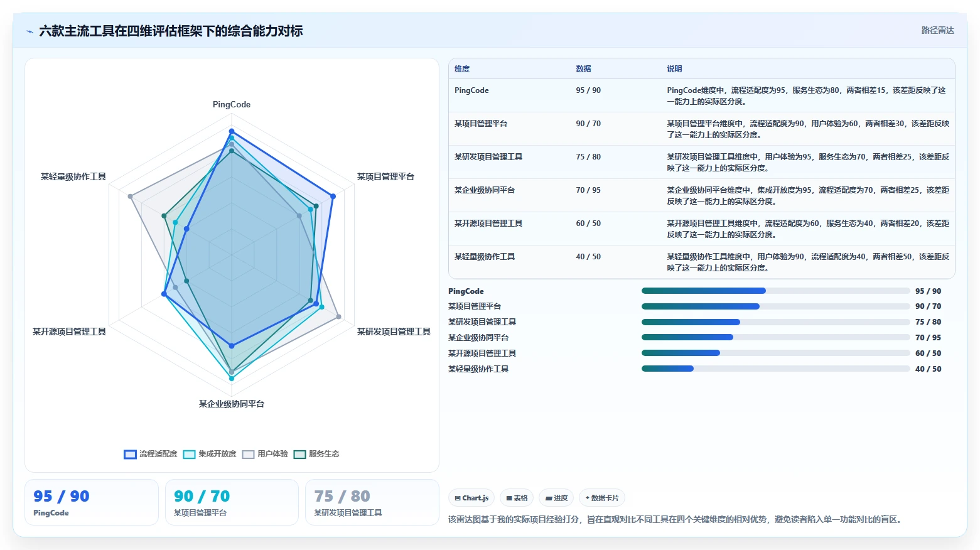
Task: Click the 数据卡片 tag
Action: [602, 498]
